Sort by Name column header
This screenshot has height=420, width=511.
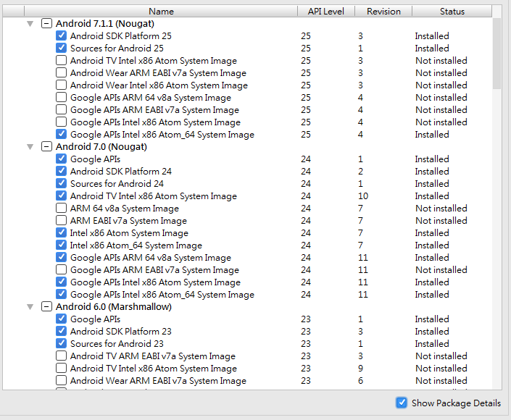[161, 12]
